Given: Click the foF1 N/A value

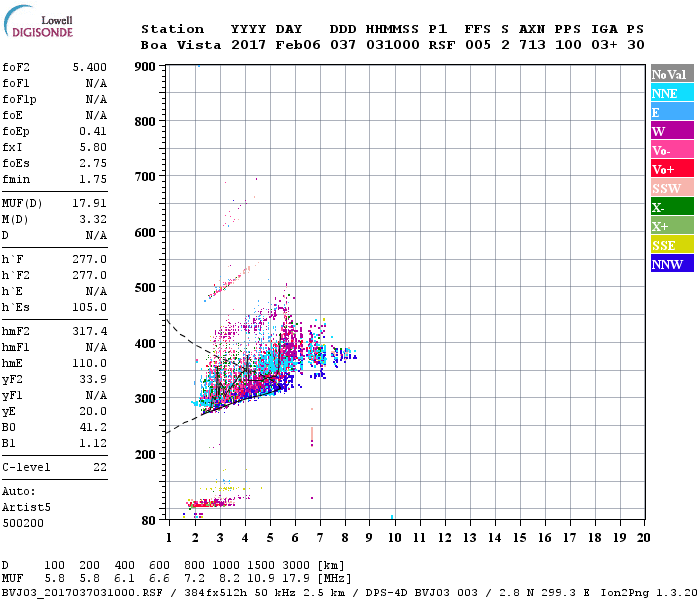Looking at the screenshot, I should click(96, 83).
